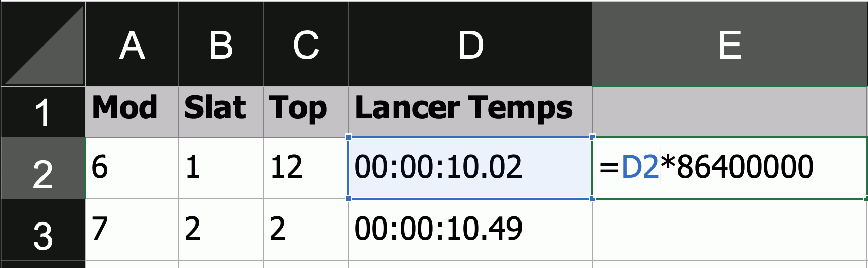Select cell A2 containing 6
The image size is (868, 268).
132,168
